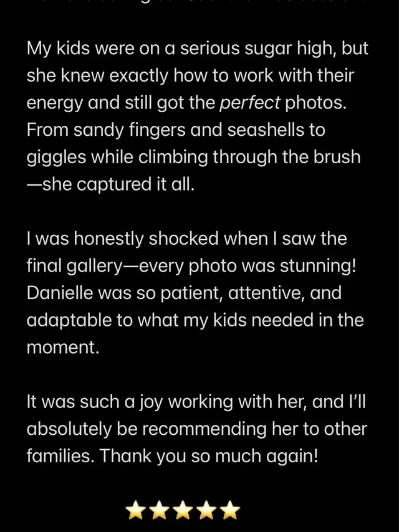Click the word "giggles"
This screenshot has width=399, height=532.
pyautogui.click(x=56, y=157)
